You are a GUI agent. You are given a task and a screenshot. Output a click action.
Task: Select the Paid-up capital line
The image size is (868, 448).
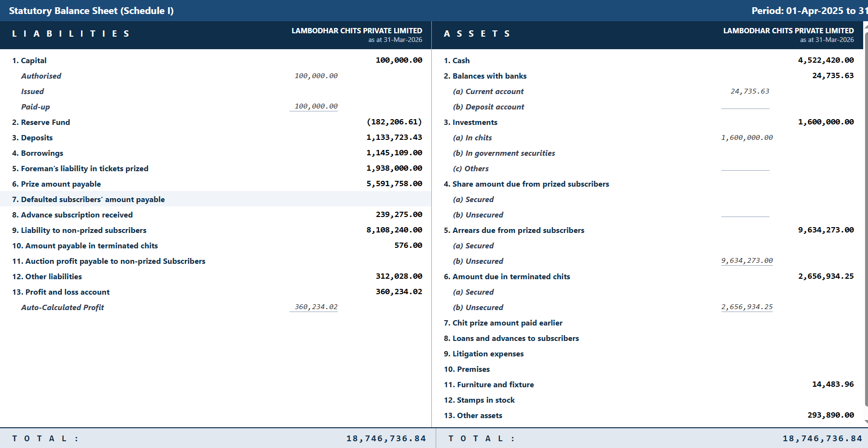(x=216, y=107)
